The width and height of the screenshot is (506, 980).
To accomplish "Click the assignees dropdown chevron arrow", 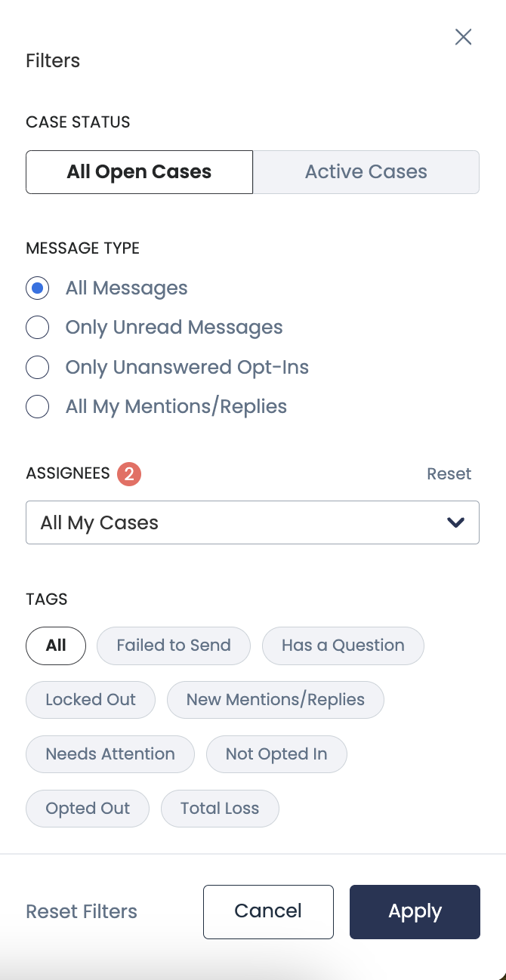I will (455, 522).
